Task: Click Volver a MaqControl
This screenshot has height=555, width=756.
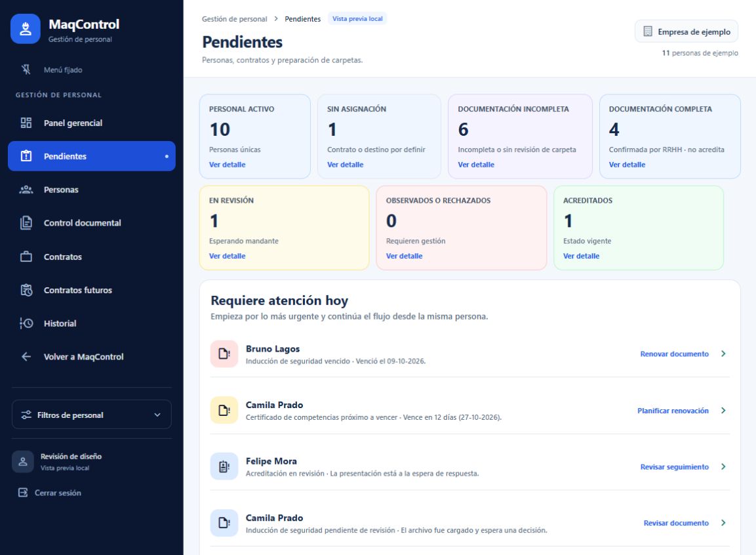Action: click(x=92, y=356)
